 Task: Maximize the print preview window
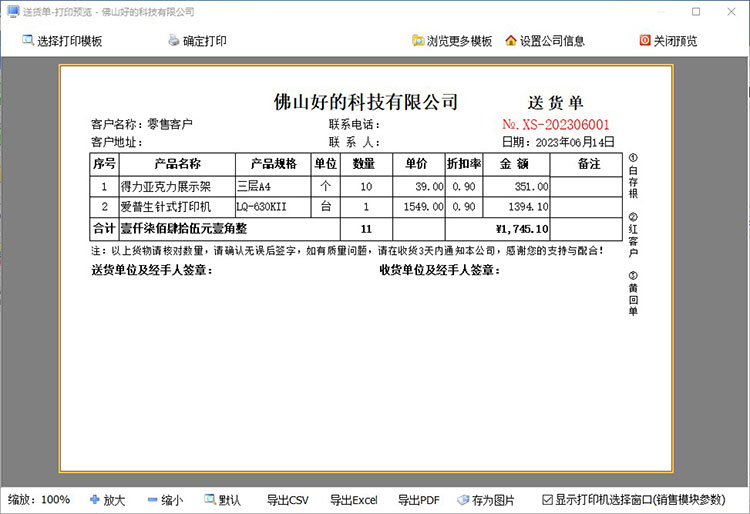[x=696, y=11]
